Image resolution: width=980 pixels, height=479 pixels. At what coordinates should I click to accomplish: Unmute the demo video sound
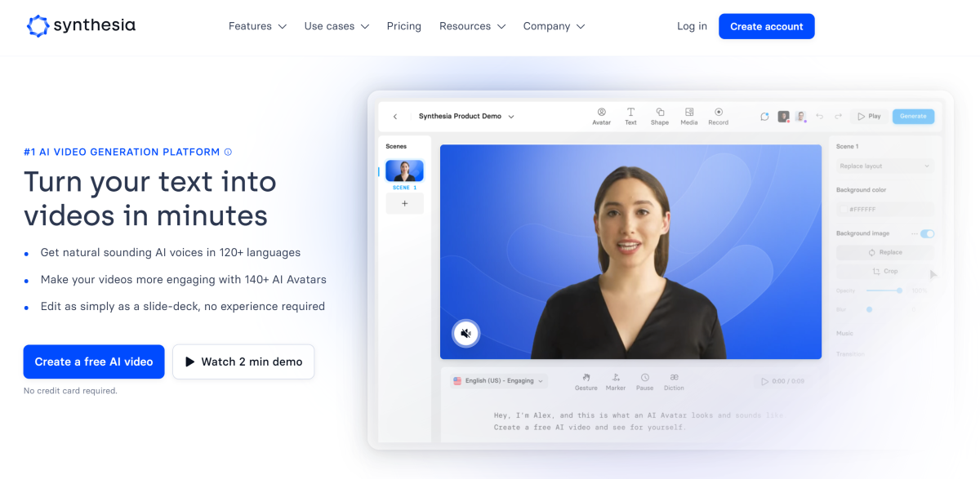pyautogui.click(x=465, y=333)
